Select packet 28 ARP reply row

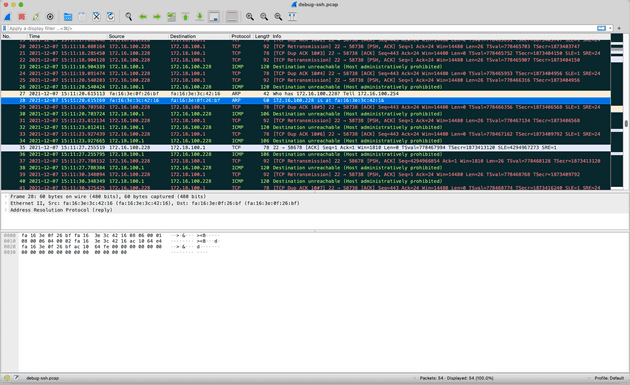pos(305,100)
